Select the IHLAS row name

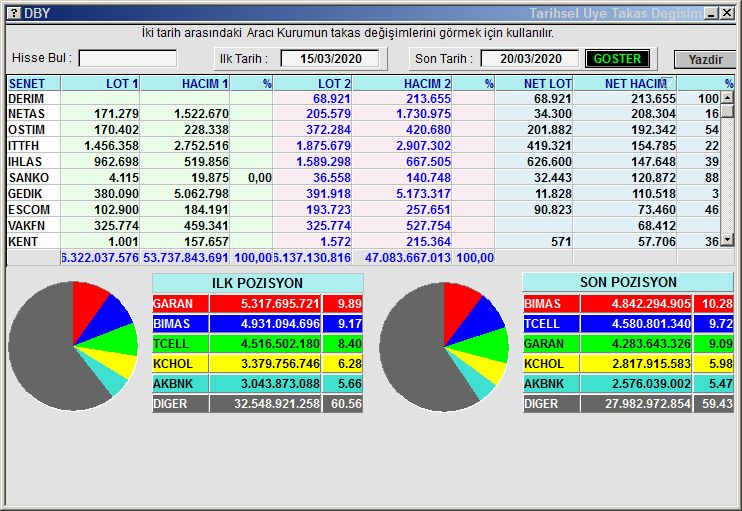point(25,162)
